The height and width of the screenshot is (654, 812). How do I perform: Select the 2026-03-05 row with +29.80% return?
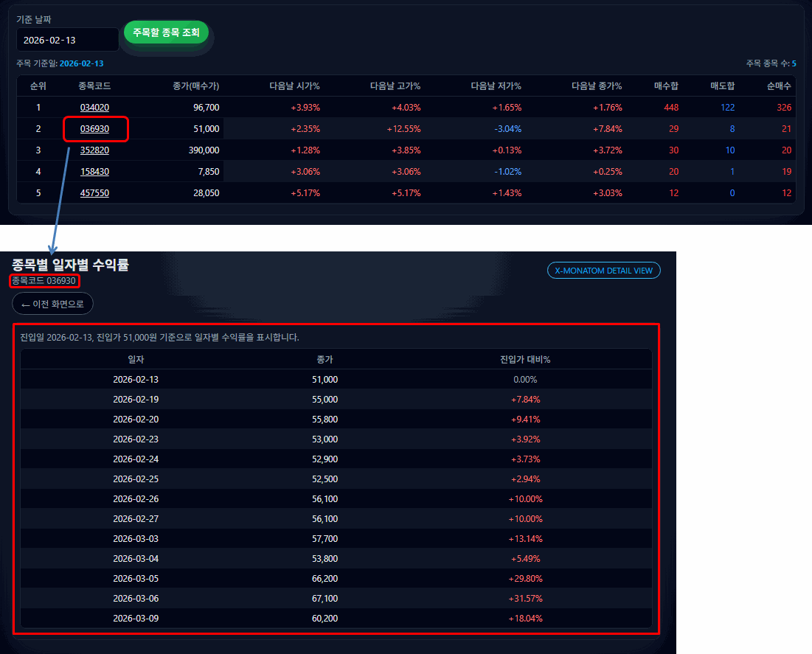(x=332, y=578)
